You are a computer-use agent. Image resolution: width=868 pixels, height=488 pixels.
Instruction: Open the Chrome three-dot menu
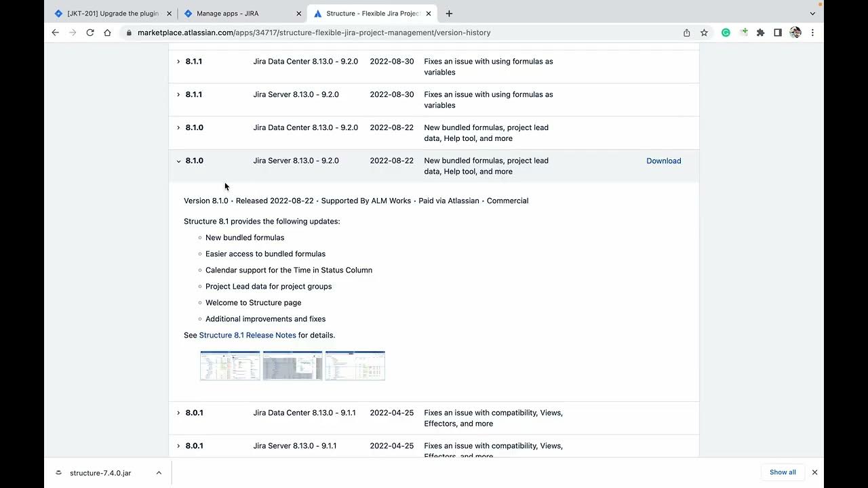[812, 33]
